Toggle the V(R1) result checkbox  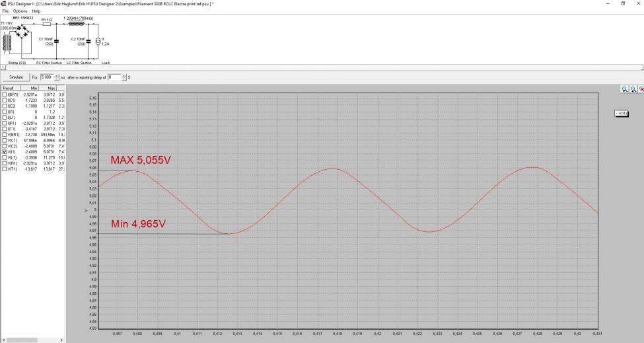[x=5, y=163]
